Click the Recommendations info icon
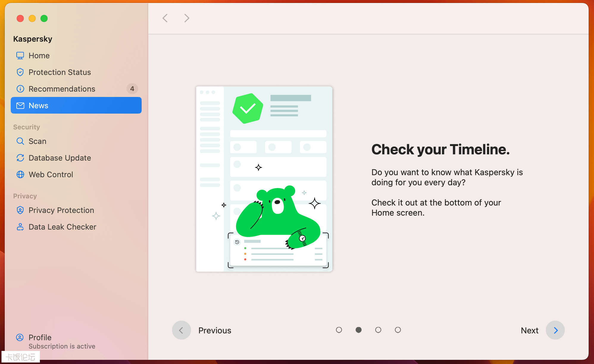The width and height of the screenshot is (594, 364). [x=20, y=89]
